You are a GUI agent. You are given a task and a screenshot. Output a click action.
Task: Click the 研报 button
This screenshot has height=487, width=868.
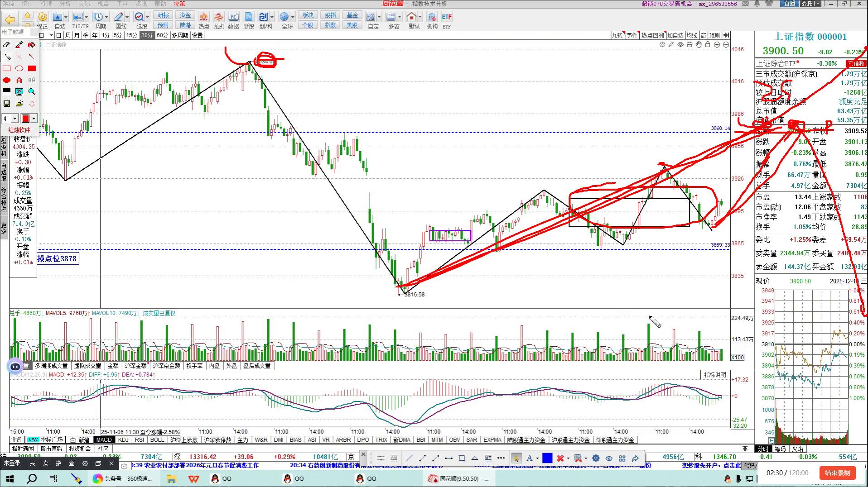(163, 15)
